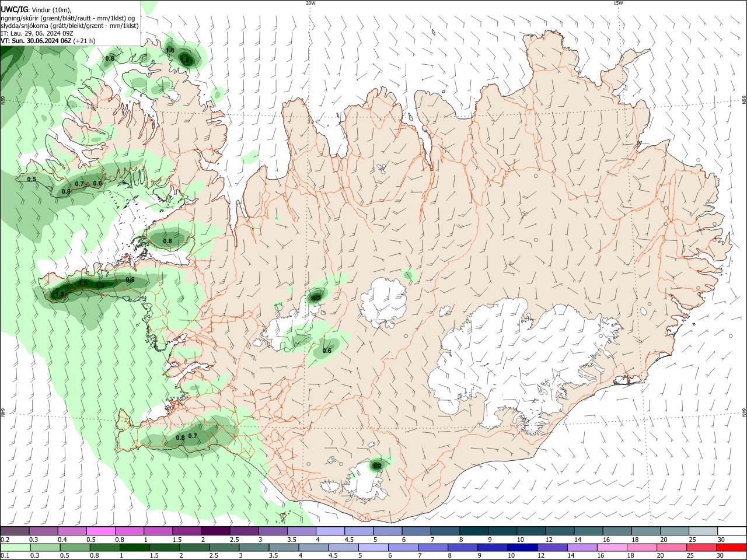
Task: Select the darkest purple swatch labelled 2 on snow scale
Action: pos(215,531)
